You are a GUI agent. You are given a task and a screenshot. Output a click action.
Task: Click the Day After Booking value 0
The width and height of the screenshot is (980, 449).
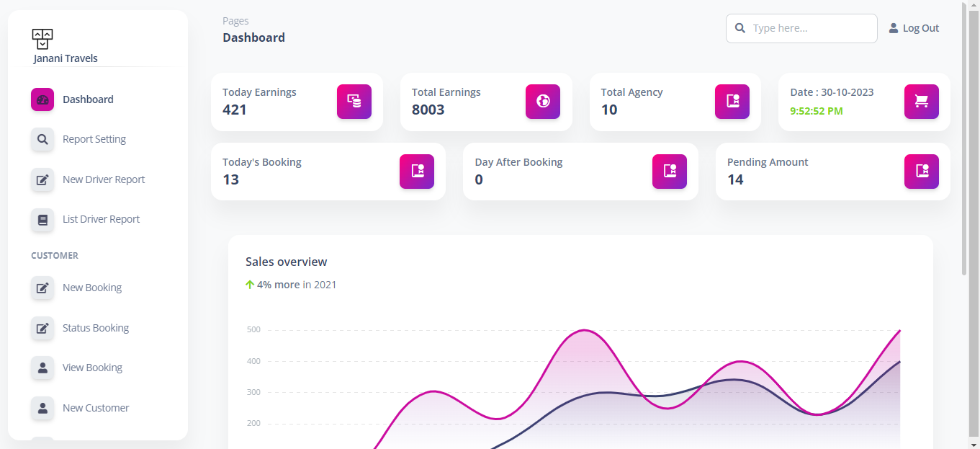point(479,179)
